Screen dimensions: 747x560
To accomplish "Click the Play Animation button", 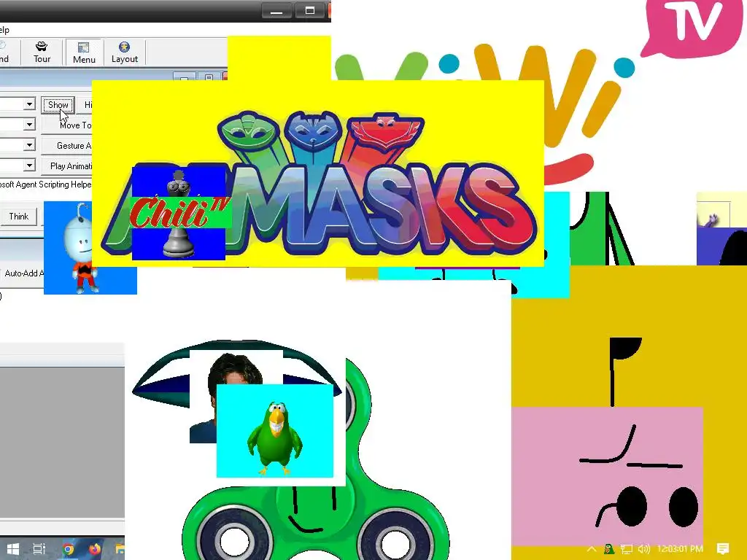I will (66, 166).
